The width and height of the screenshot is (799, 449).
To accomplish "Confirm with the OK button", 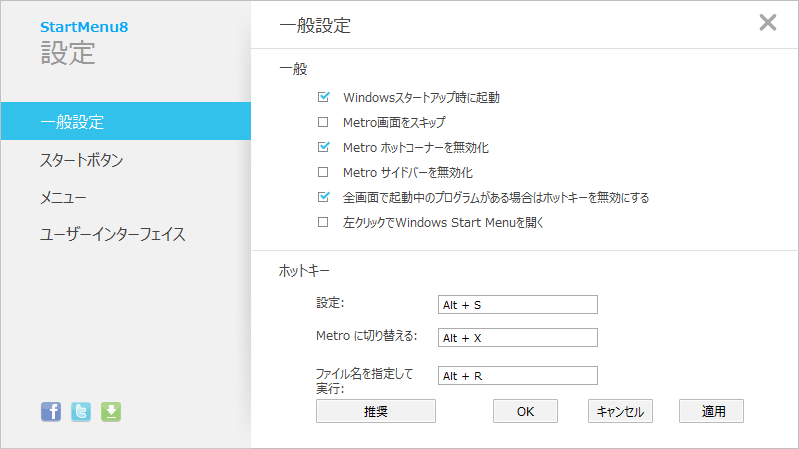I will 525,411.
